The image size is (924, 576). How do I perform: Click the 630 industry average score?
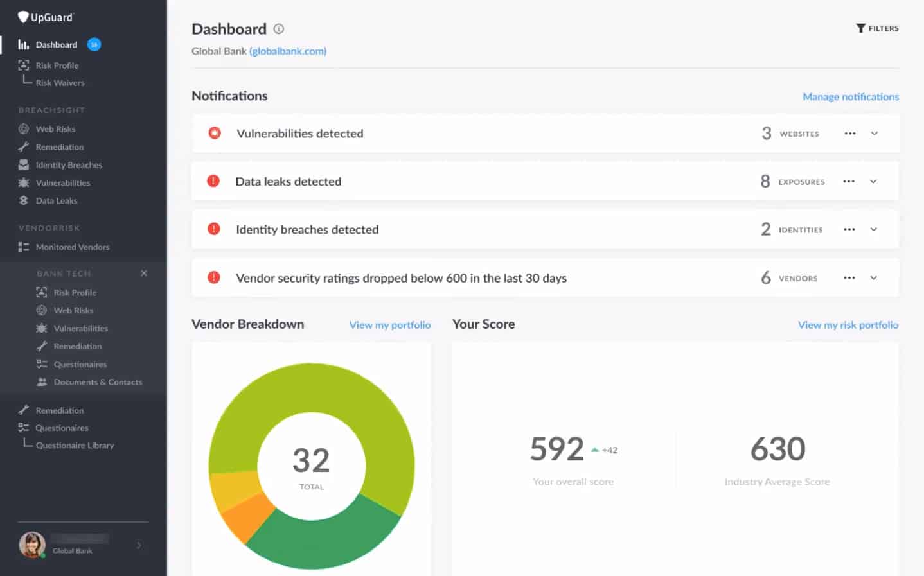(x=777, y=449)
